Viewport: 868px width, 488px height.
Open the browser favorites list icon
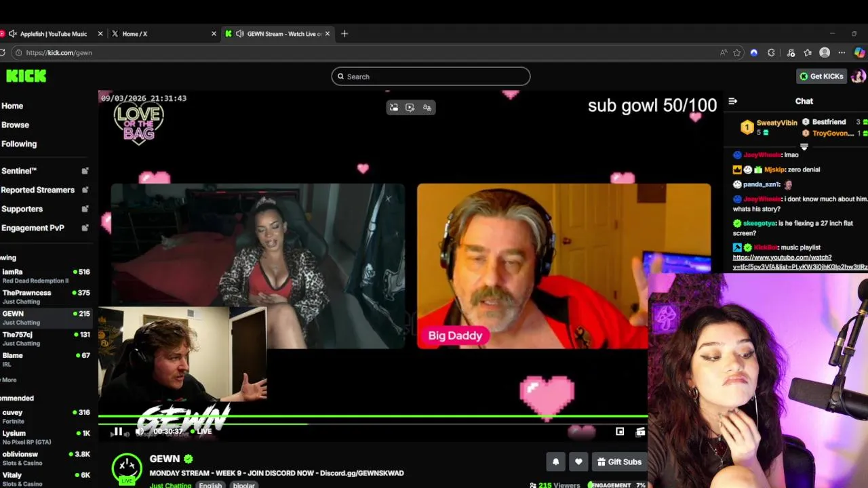click(x=808, y=52)
